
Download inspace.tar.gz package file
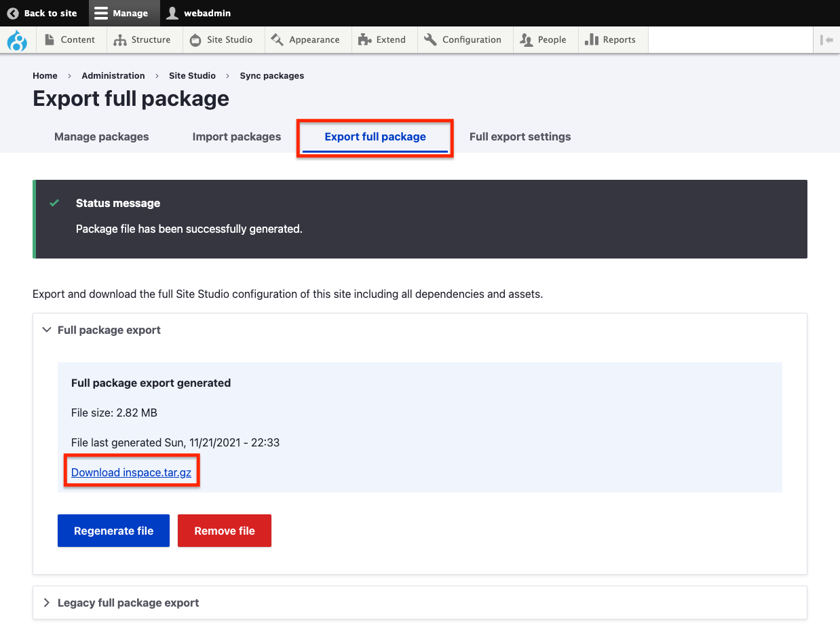pos(132,472)
